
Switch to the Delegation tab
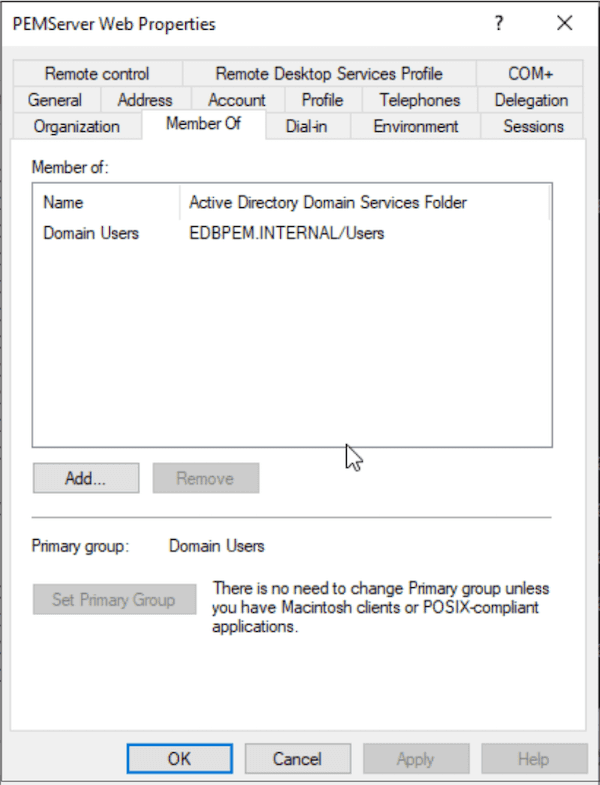[531, 100]
